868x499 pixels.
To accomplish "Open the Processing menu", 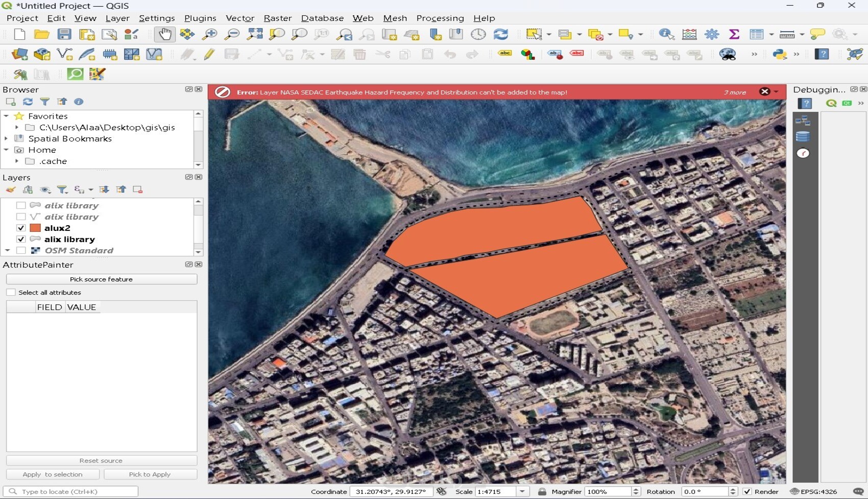I will pos(440,18).
